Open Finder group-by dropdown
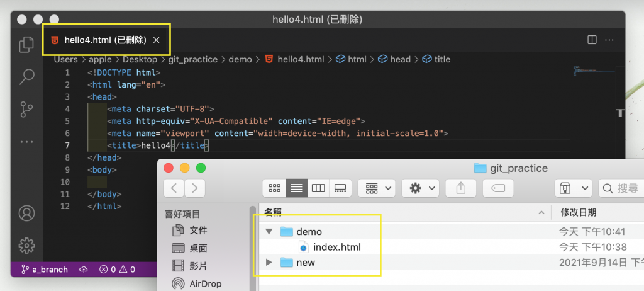Screen dimensions: 644x291 [377, 188]
